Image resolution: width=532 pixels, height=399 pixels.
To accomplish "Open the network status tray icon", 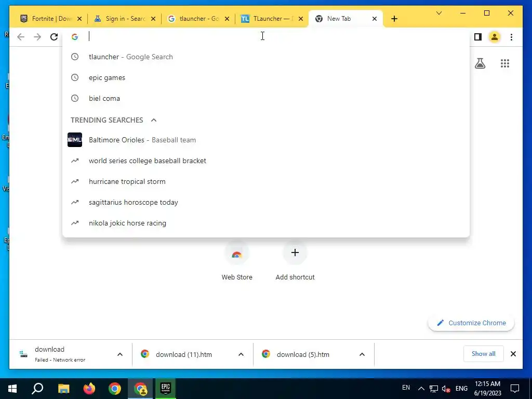I will [434, 389].
